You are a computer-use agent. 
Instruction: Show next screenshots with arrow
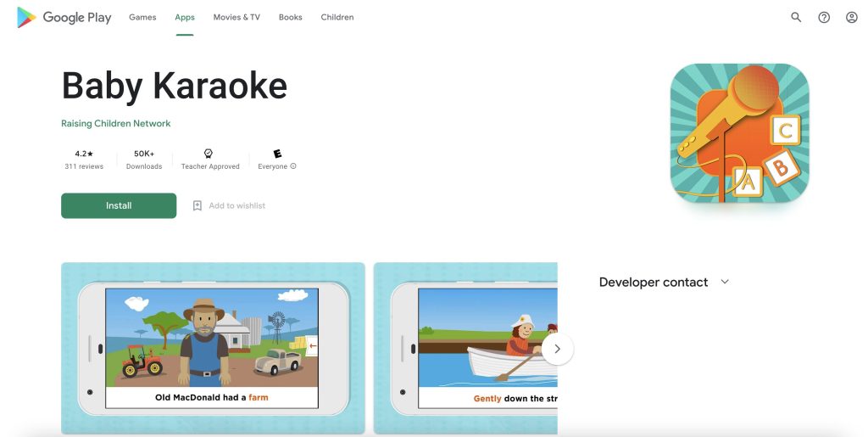coord(558,349)
